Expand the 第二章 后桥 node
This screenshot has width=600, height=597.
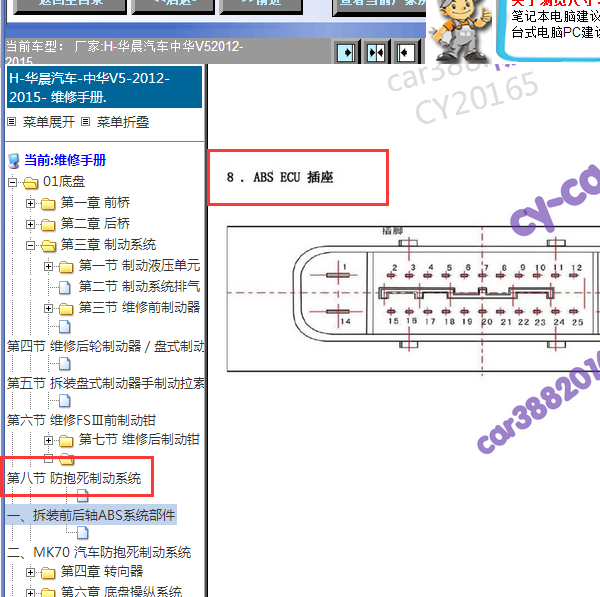[x=30, y=224]
